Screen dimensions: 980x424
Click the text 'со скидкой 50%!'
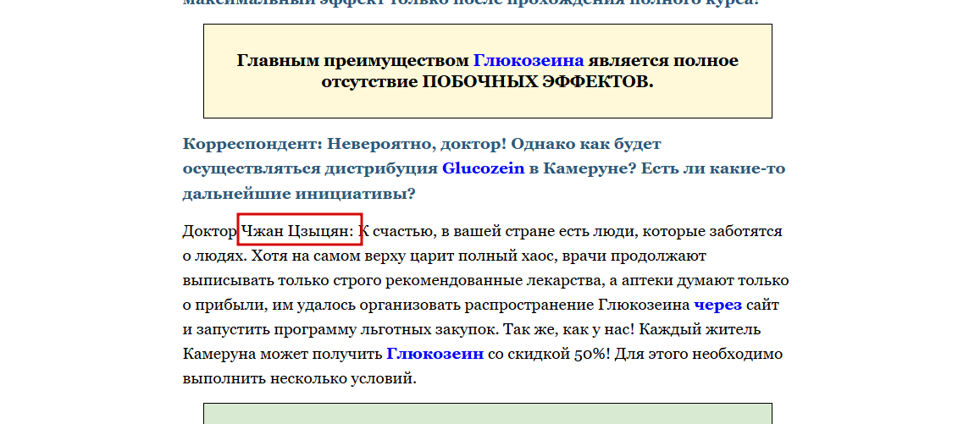[550, 354]
